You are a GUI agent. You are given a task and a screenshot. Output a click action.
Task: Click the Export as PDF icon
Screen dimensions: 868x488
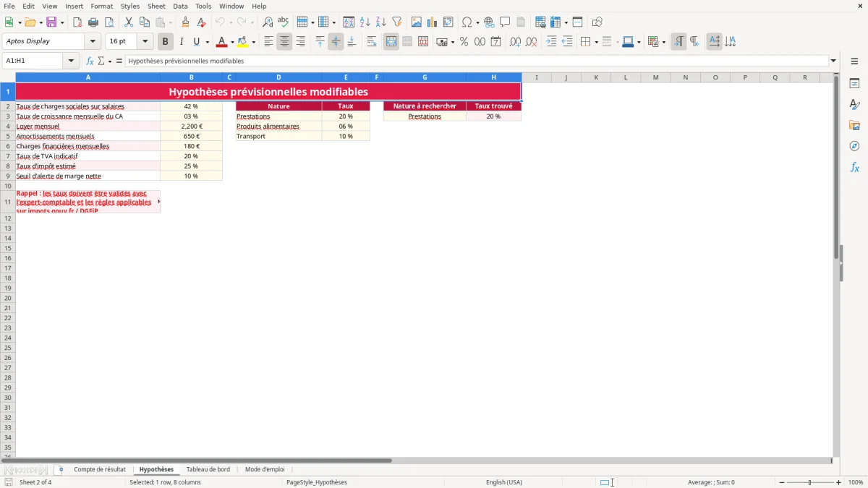(x=77, y=22)
